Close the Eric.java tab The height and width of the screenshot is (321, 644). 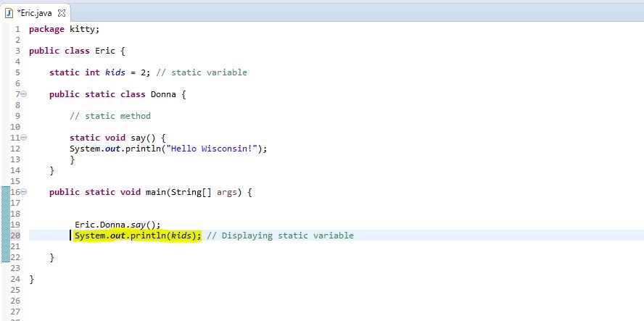[x=62, y=13]
